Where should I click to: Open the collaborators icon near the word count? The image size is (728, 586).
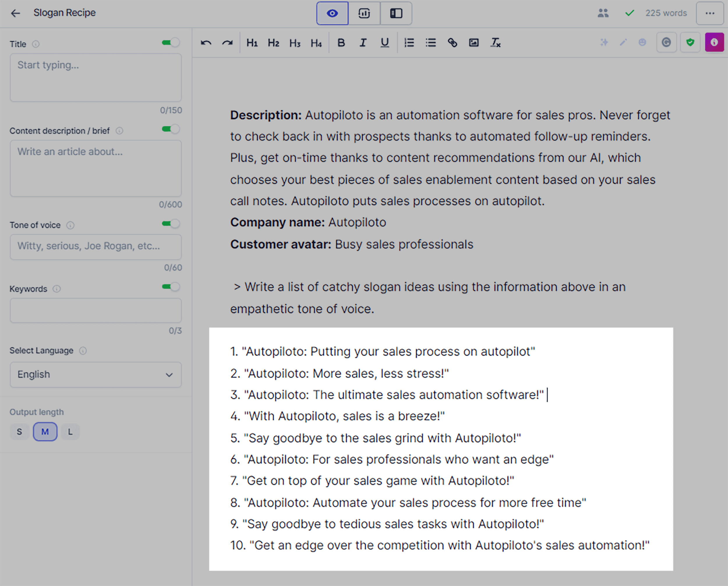pyautogui.click(x=603, y=13)
